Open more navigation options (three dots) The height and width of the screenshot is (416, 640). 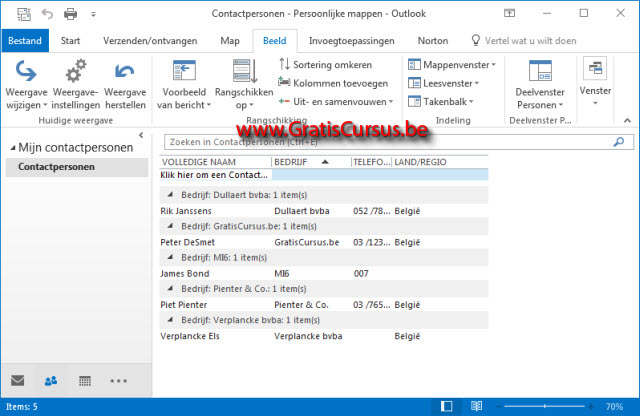[x=118, y=381]
